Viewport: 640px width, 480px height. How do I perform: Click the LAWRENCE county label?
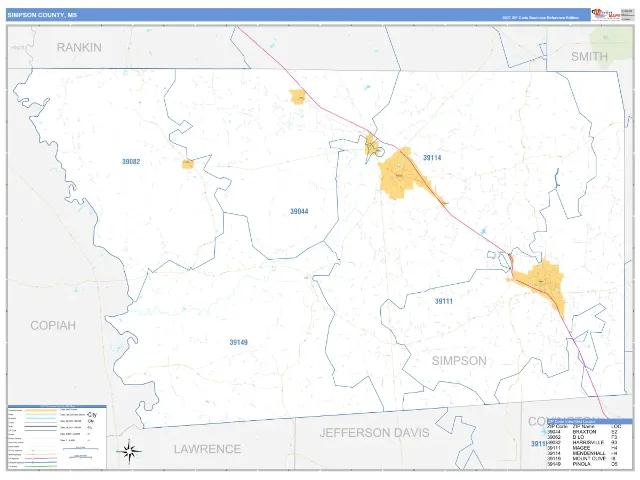pyautogui.click(x=207, y=449)
